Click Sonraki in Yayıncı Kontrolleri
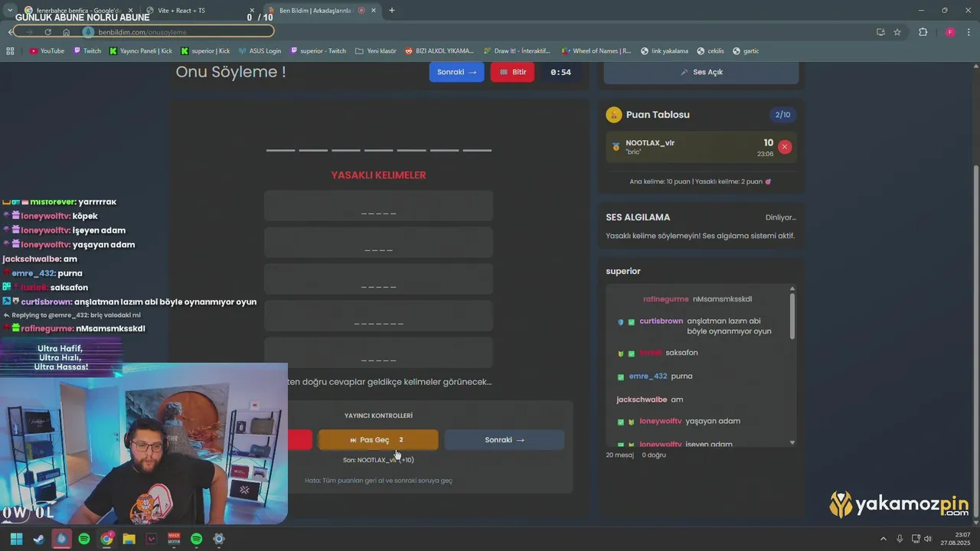This screenshot has width=980, height=551. click(505, 440)
